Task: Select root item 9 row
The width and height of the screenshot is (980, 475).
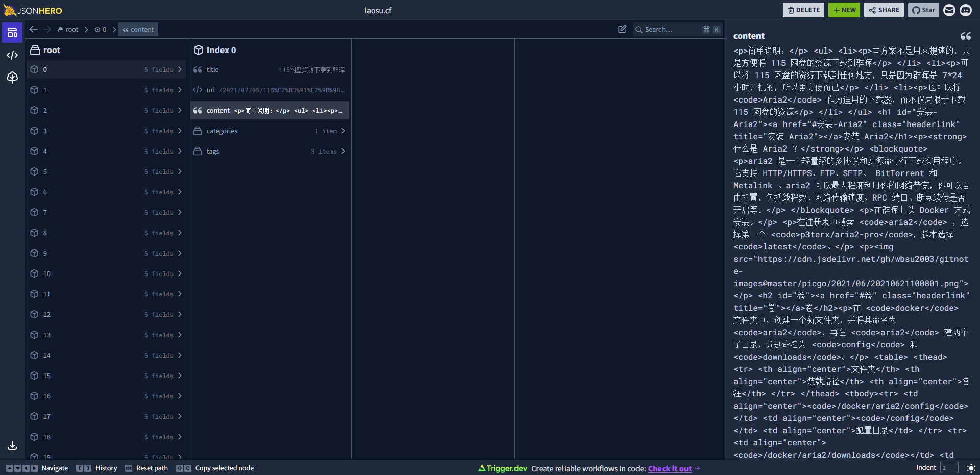Action: [x=106, y=253]
